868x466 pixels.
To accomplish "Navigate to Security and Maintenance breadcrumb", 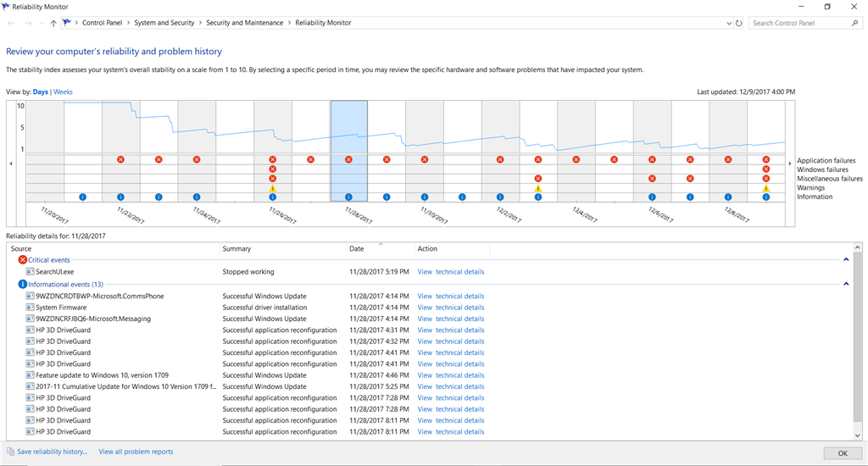I will (245, 23).
